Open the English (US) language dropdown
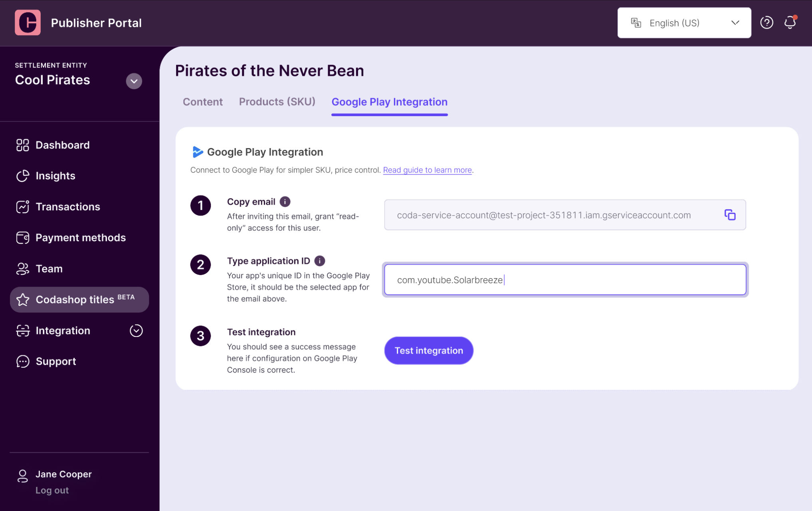The image size is (812, 511). point(684,23)
